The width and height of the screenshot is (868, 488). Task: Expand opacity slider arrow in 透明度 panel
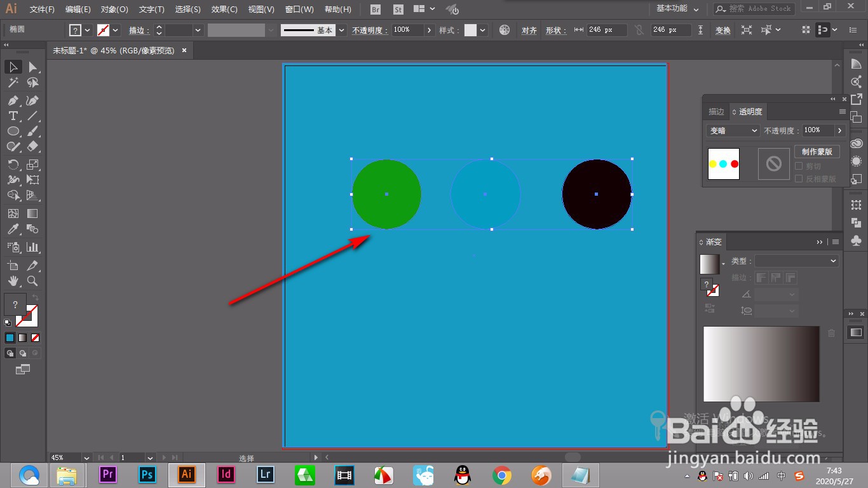point(840,130)
